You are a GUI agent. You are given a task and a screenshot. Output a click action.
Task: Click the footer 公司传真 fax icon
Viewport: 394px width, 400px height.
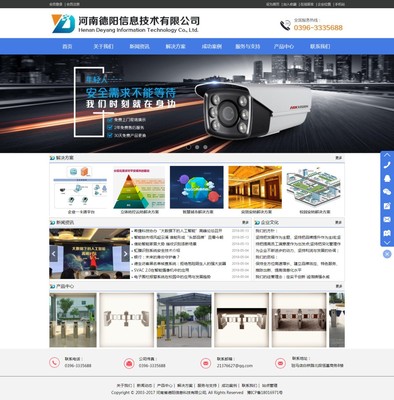(129, 363)
